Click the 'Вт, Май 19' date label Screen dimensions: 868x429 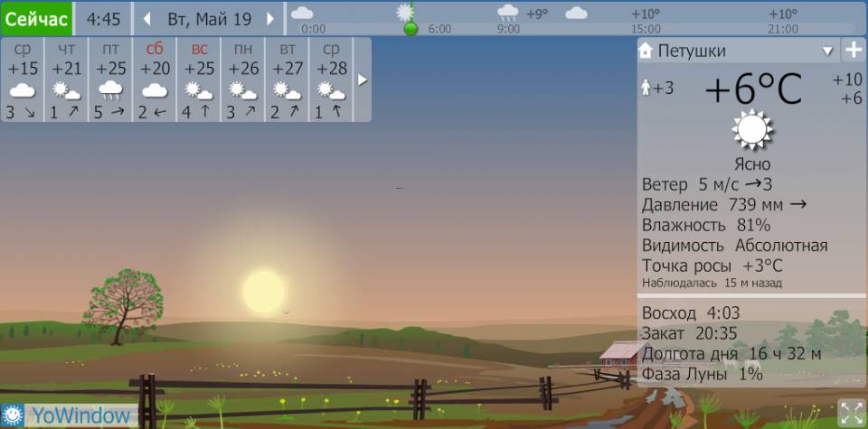209,19
